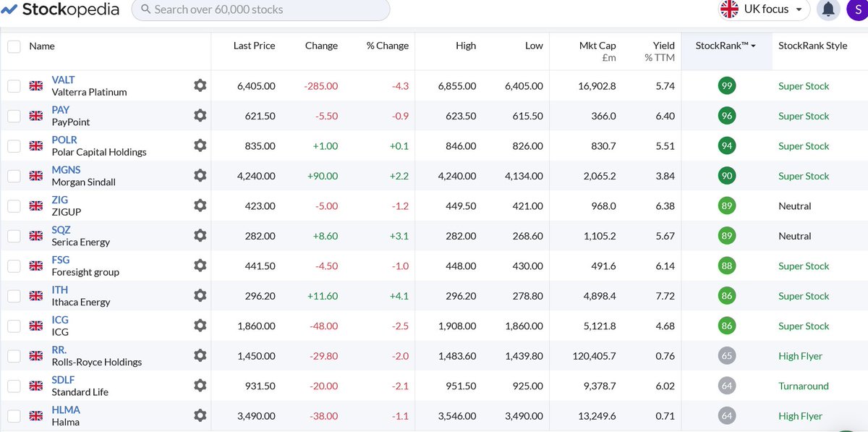The image size is (868, 432).
Task: Sort by Low column header
Action: pos(534,46)
